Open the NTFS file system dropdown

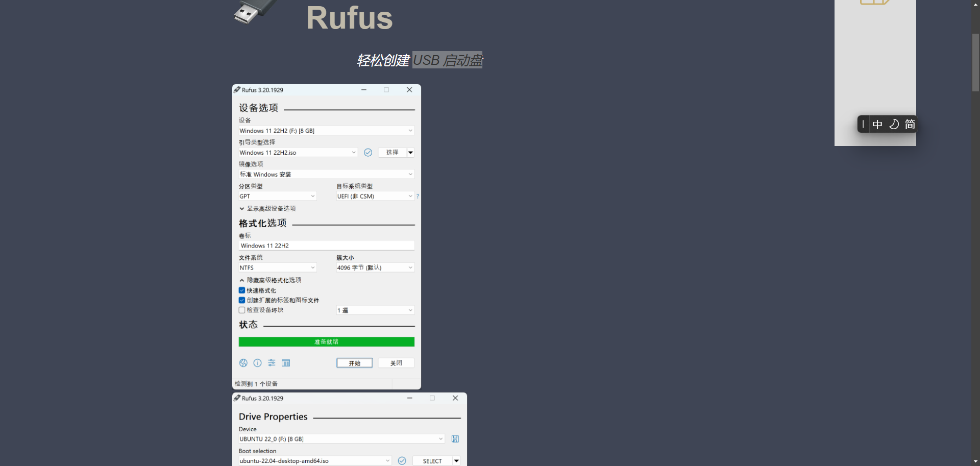[277, 268]
